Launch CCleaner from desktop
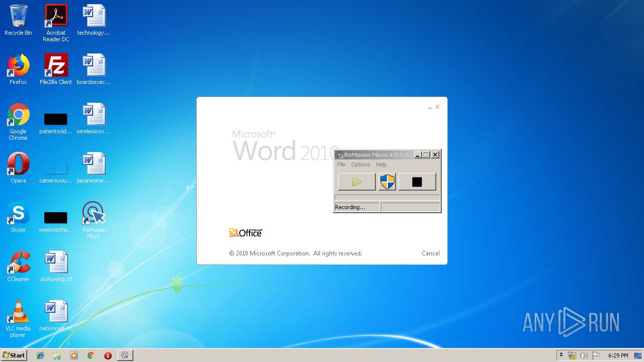644x362 pixels. coord(18,266)
